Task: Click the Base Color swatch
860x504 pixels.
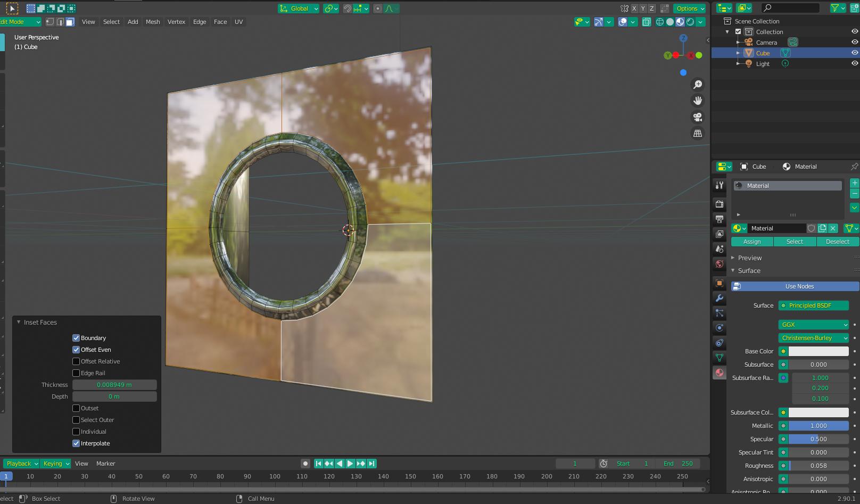Action: 818,351
